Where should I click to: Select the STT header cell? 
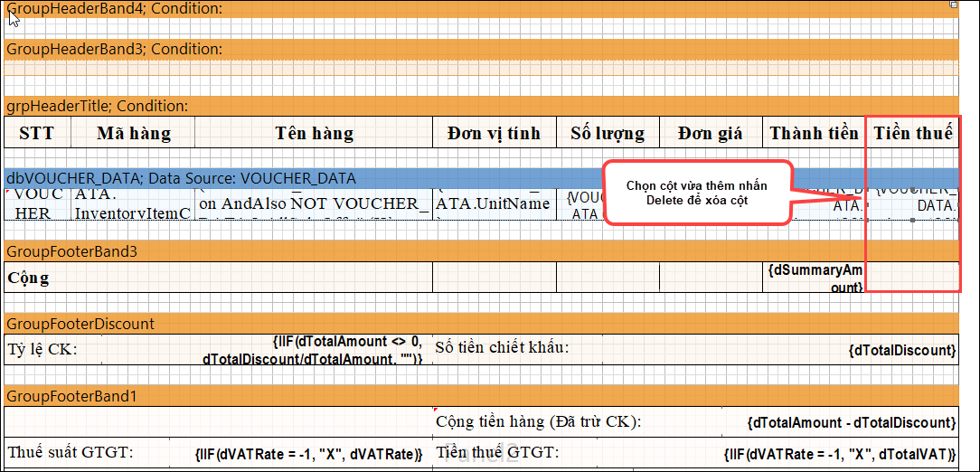pyautogui.click(x=36, y=133)
